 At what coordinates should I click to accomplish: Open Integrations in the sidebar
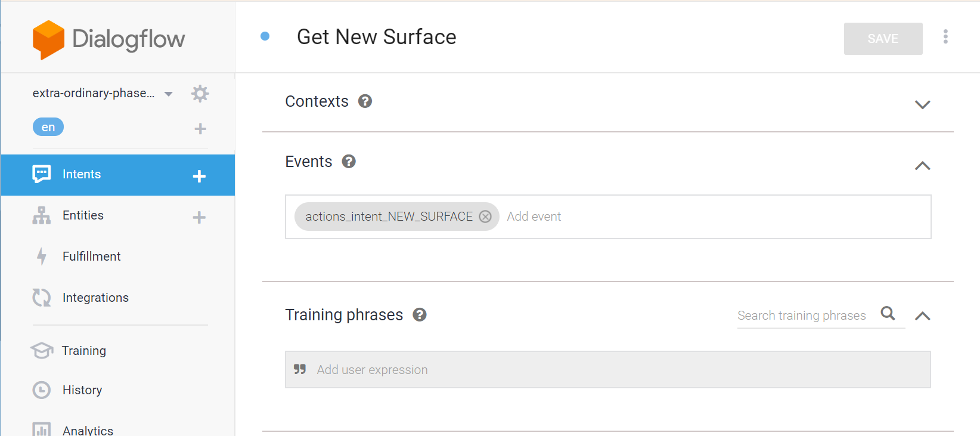(95, 298)
